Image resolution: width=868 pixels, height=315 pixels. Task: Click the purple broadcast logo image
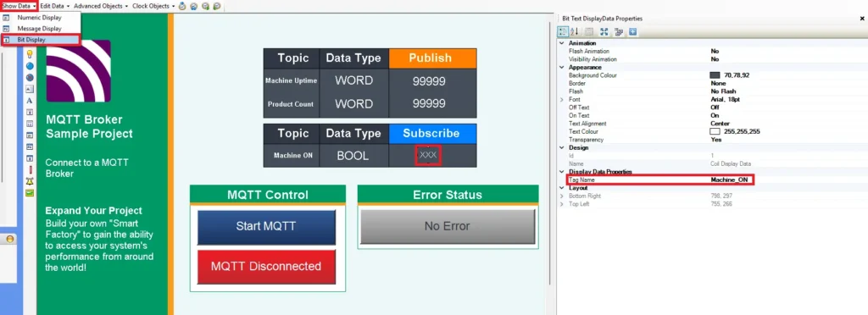78,71
